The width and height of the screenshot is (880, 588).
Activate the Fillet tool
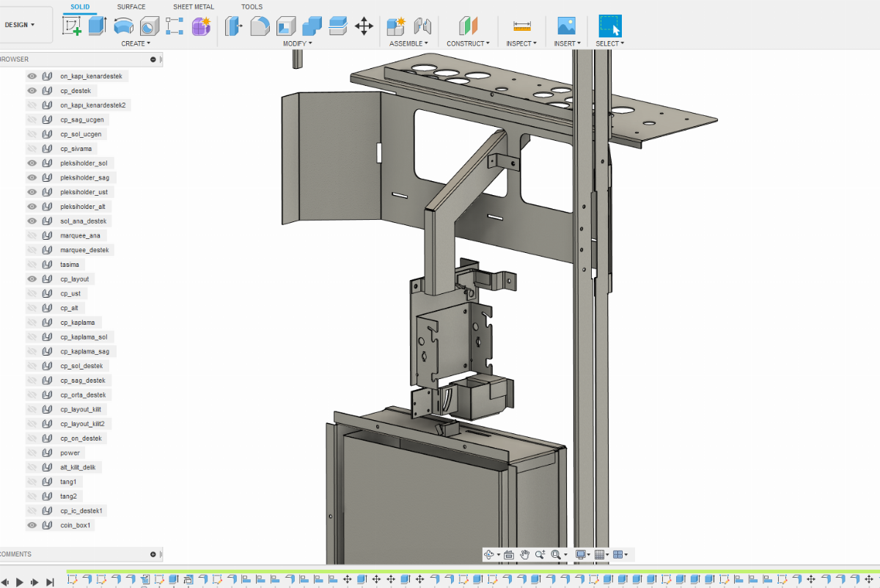(260, 26)
